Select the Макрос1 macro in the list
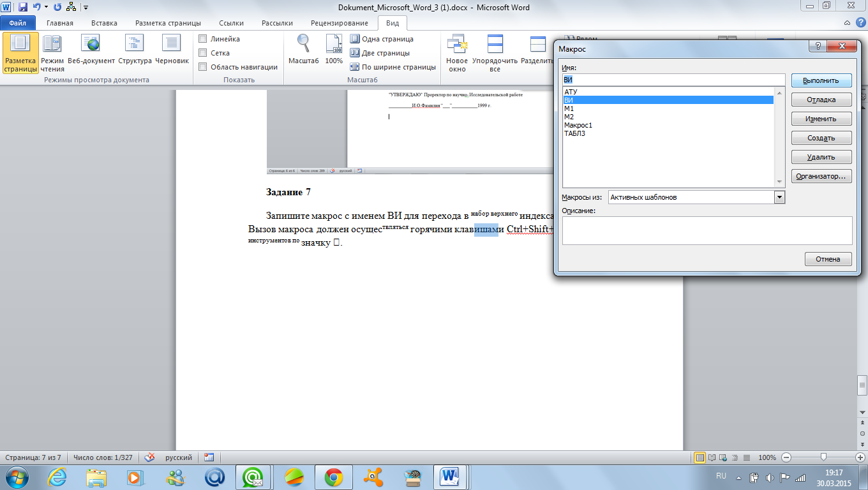 [668, 125]
